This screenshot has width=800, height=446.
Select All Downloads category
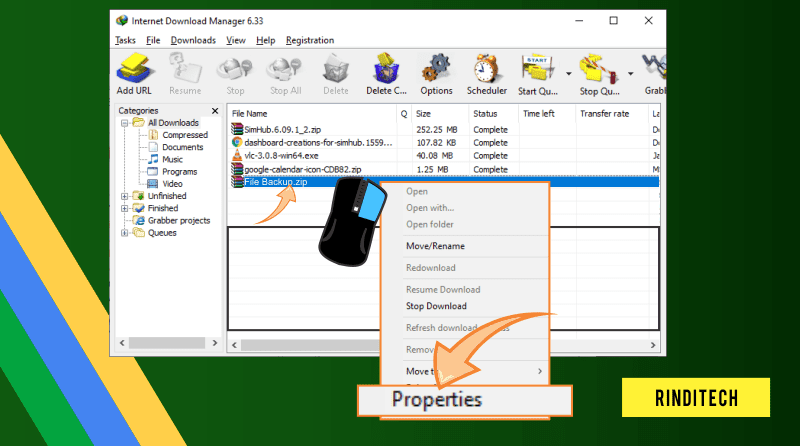(173, 122)
